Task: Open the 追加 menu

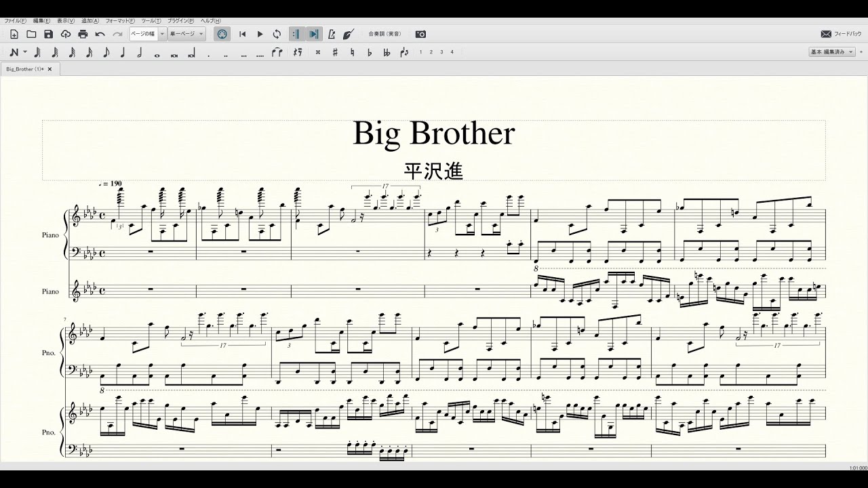Action: (90, 21)
